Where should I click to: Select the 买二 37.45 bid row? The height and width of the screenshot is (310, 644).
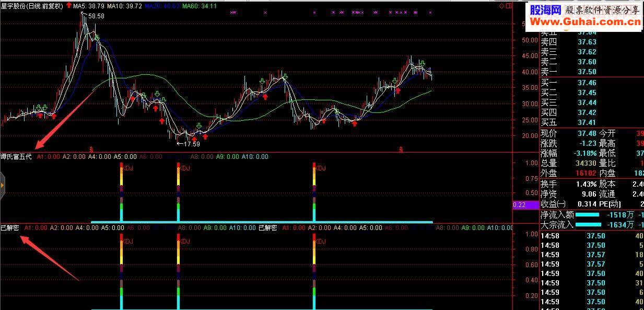coord(591,93)
